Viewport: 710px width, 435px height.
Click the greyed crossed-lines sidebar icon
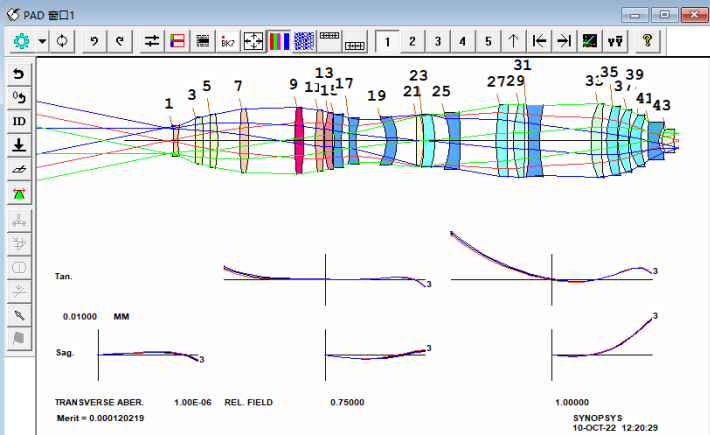coord(19,291)
